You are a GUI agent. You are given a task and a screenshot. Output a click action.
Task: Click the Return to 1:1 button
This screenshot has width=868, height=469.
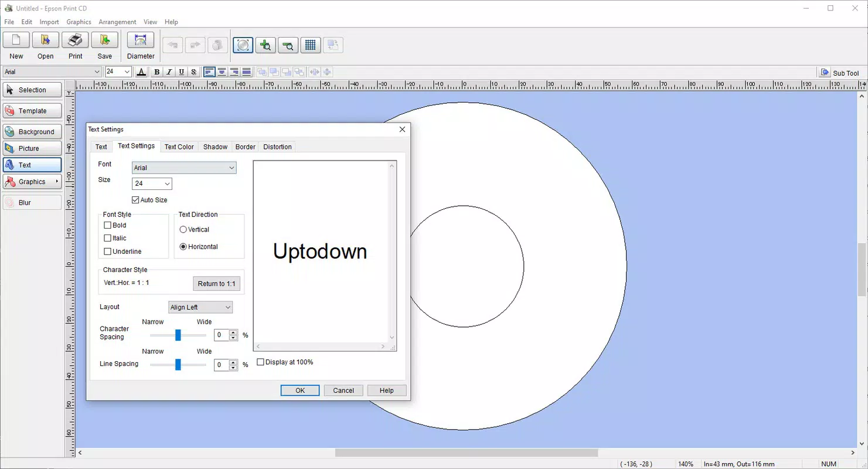[216, 284]
